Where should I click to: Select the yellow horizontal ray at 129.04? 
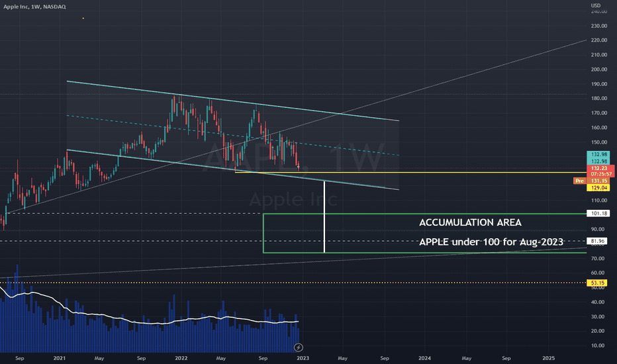411,172
